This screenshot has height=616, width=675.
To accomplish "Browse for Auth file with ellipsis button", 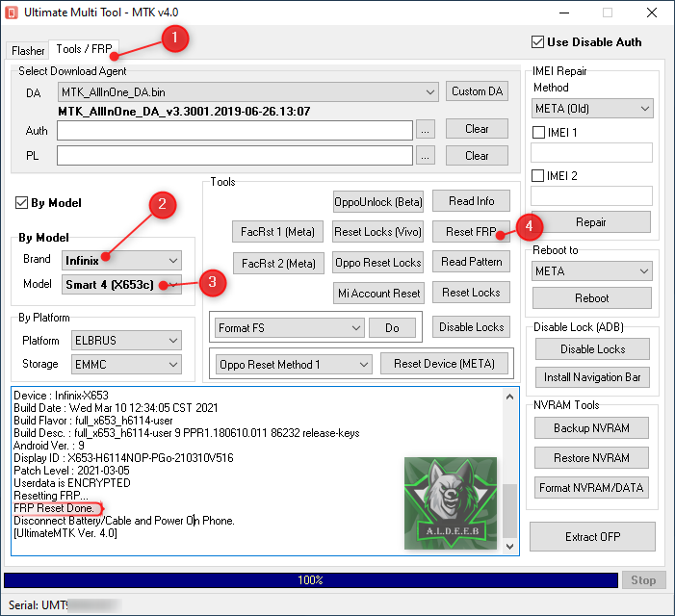I will tap(426, 130).
